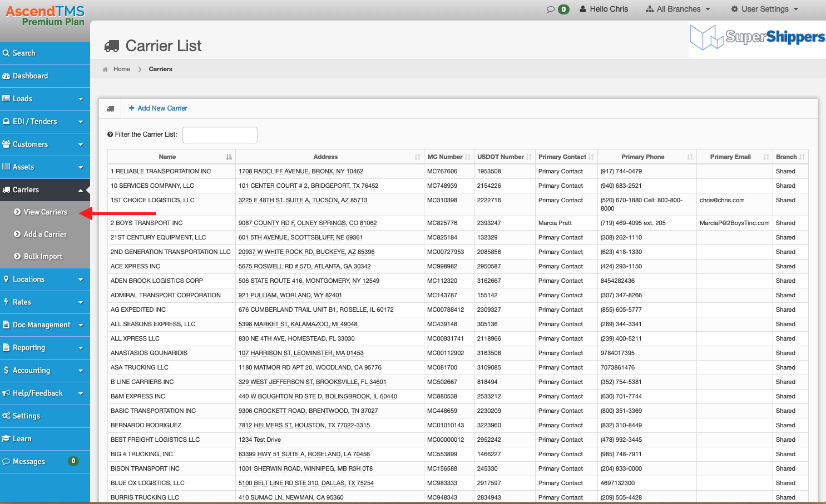Image resolution: width=826 pixels, height=504 pixels.
Task: Click the Accounting dollar sign icon
Action: (x=6, y=370)
